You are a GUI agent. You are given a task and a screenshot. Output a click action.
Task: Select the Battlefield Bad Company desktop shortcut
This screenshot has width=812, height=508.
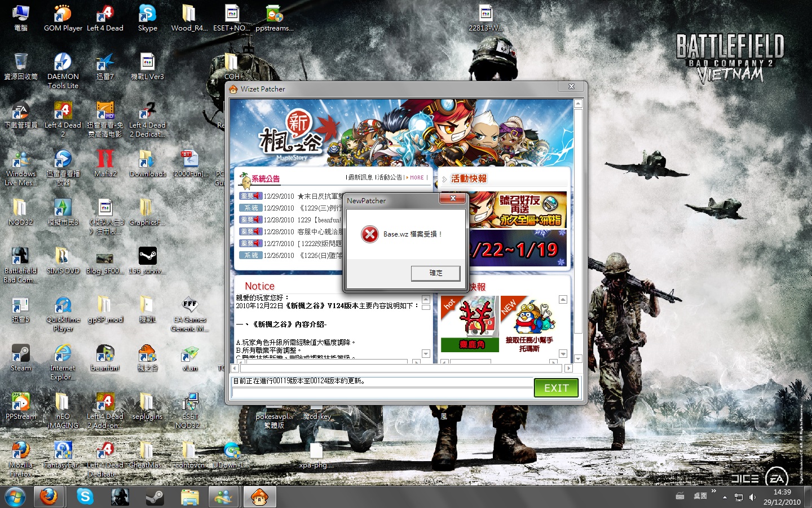click(20, 265)
